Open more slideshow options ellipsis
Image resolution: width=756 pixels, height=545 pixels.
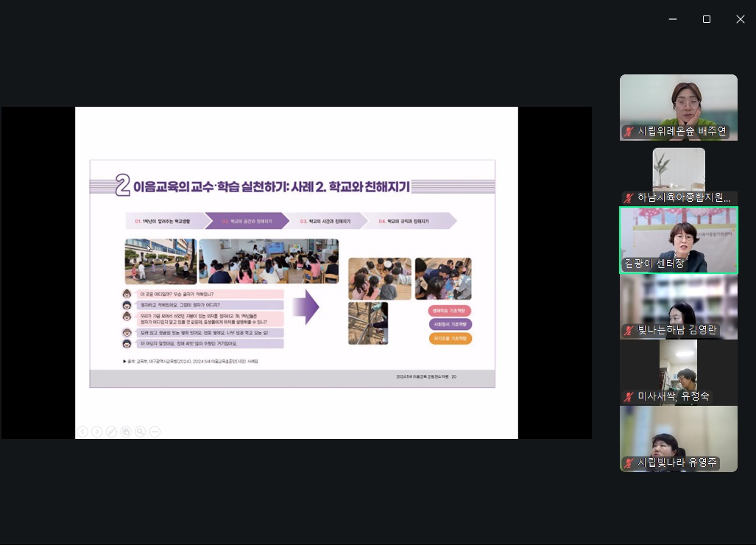(155, 432)
